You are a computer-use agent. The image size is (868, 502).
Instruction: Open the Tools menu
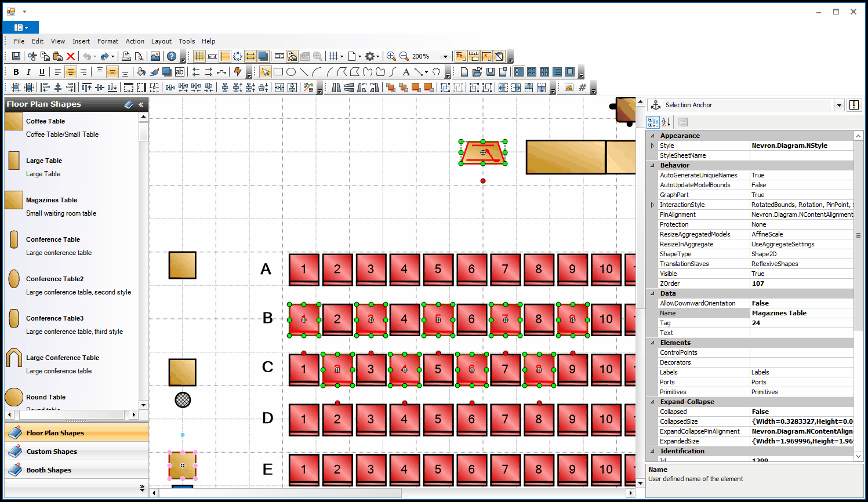pyautogui.click(x=187, y=41)
